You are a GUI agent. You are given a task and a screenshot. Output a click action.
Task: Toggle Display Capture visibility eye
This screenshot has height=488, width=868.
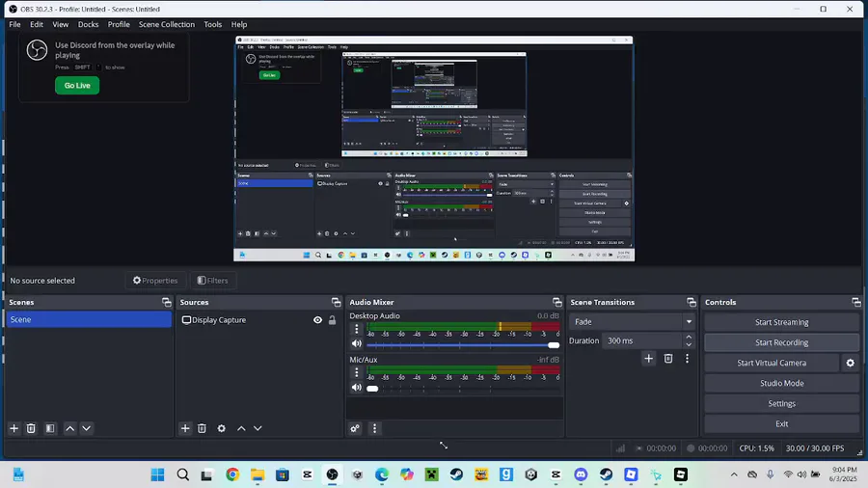tap(317, 320)
